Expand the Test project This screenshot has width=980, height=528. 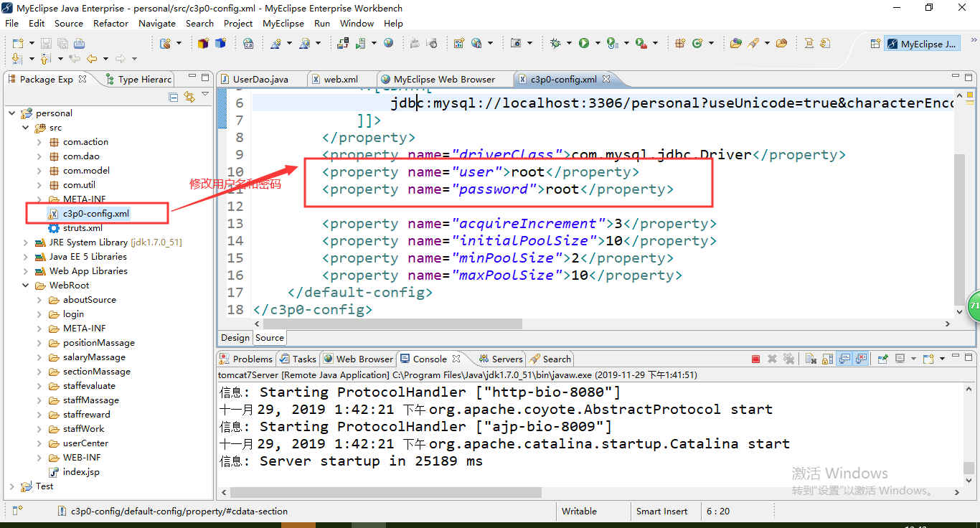point(11,486)
